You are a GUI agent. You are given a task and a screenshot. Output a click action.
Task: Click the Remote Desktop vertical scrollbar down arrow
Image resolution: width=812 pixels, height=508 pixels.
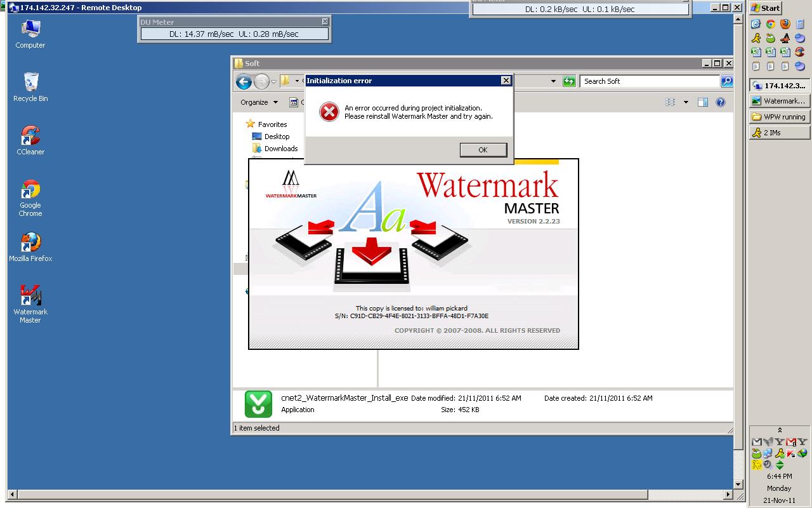click(x=737, y=484)
